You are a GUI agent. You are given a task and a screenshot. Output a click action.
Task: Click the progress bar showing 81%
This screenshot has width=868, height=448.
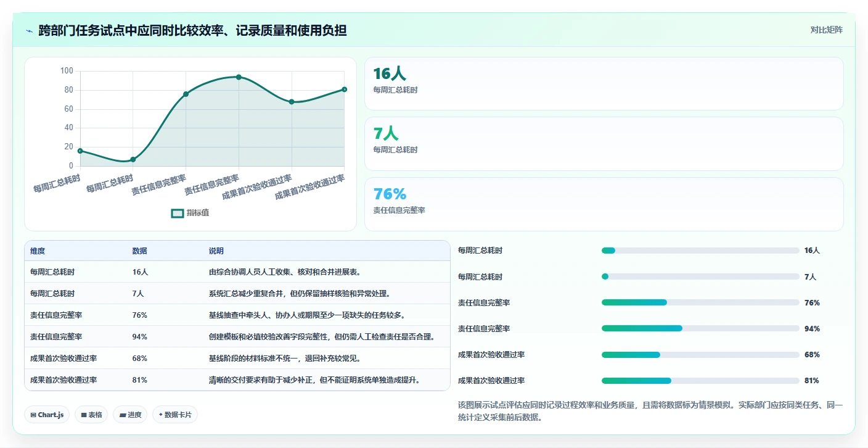coord(700,381)
